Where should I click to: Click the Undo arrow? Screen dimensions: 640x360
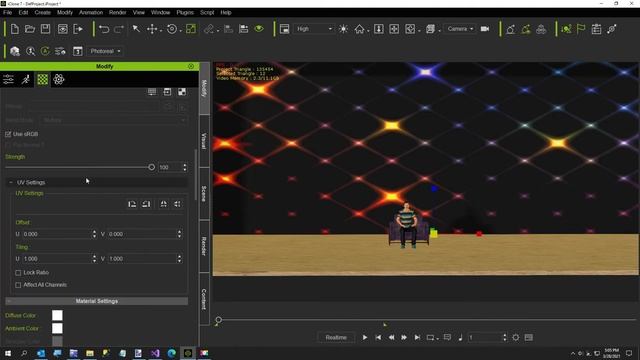click(x=104, y=29)
